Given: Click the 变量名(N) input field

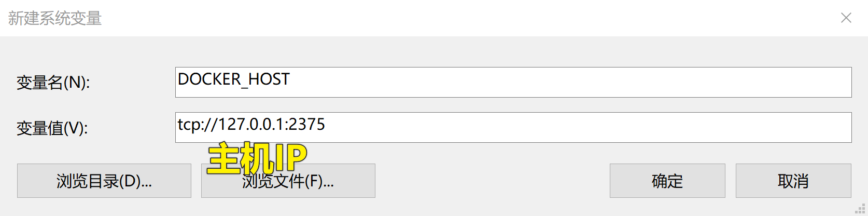Looking at the screenshot, I should (x=513, y=82).
